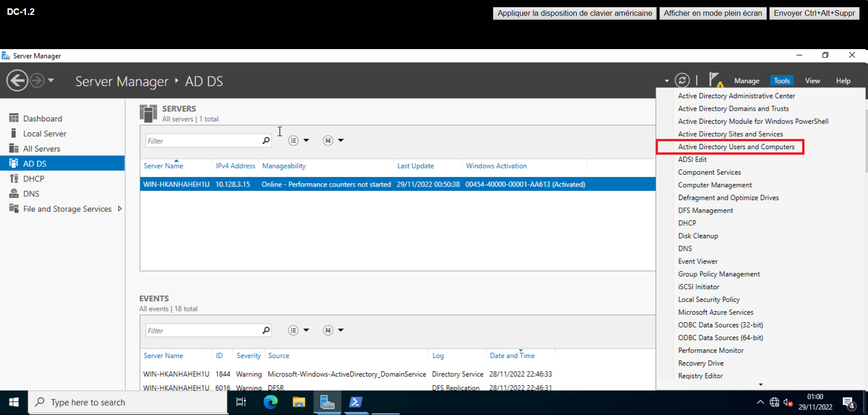Sort events by Date and Time column

tap(512, 356)
